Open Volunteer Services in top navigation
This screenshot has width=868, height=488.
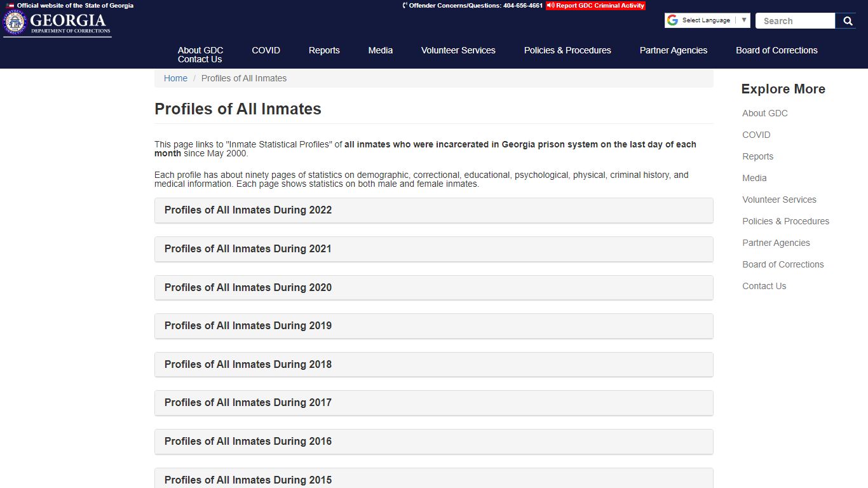point(458,50)
